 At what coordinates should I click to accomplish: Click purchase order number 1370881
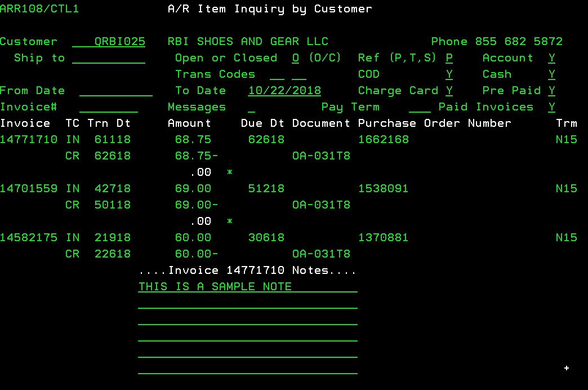coord(383,238)
